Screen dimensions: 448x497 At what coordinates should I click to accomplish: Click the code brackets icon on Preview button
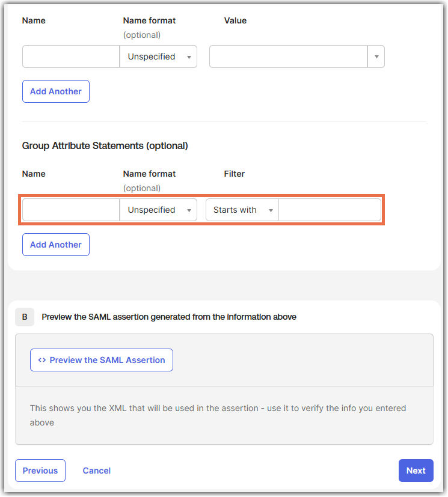coord(42,360)
